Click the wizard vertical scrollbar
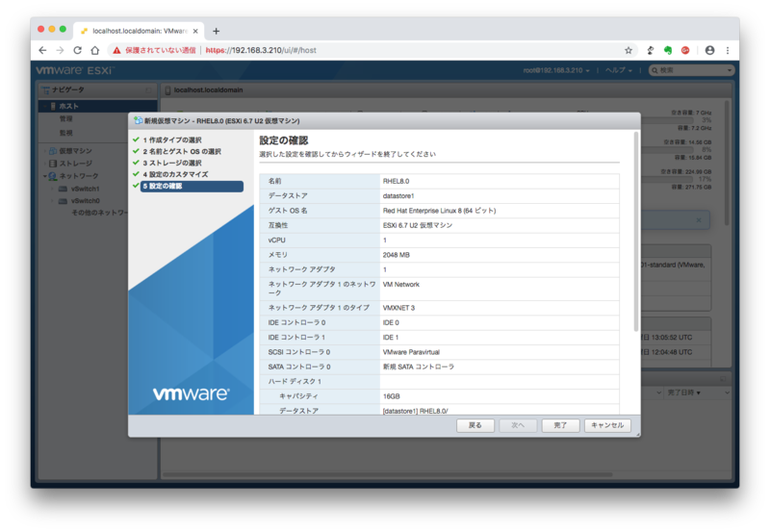 [x=636, y=231]
